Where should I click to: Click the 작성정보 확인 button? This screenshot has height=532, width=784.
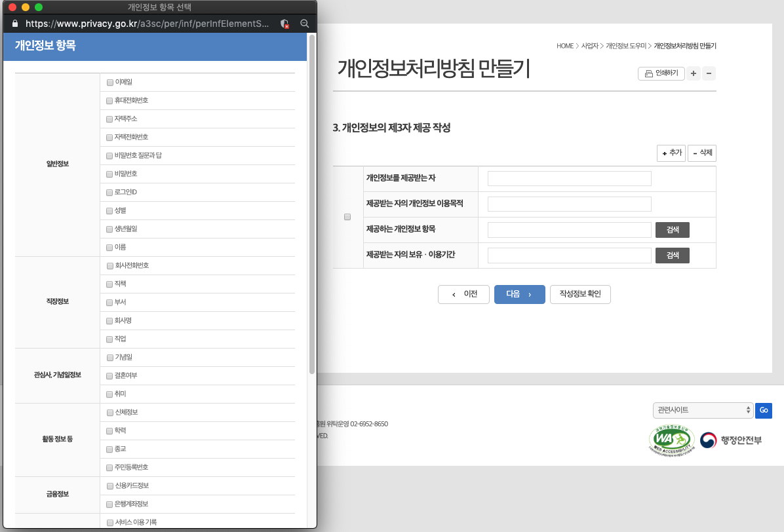[x=580, y=294]
